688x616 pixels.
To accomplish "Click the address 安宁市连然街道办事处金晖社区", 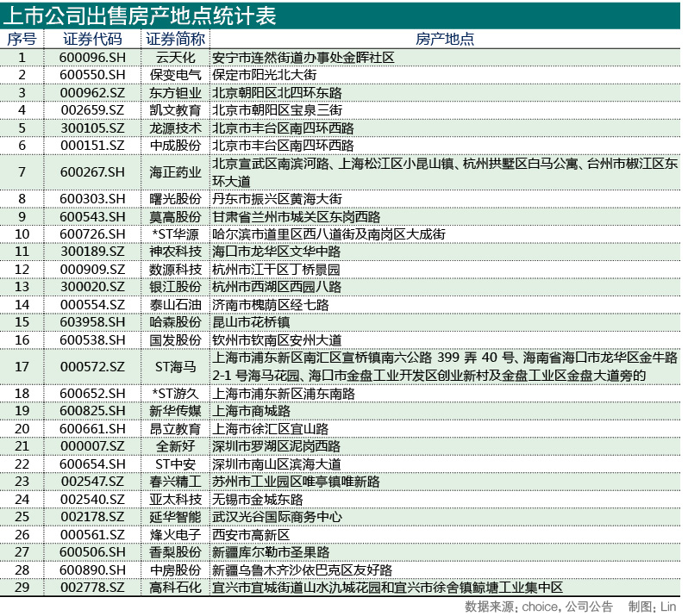I will coord(303,58).
